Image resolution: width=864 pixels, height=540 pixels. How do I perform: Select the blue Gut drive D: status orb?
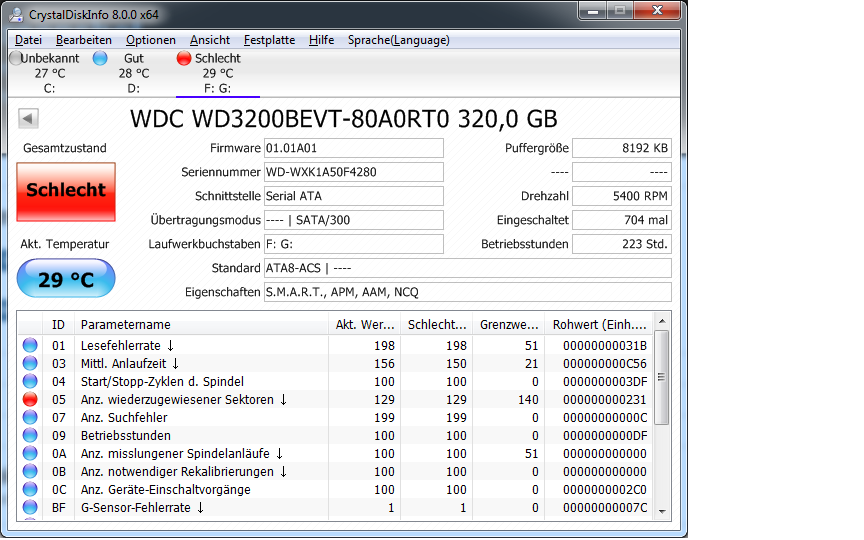100,58
